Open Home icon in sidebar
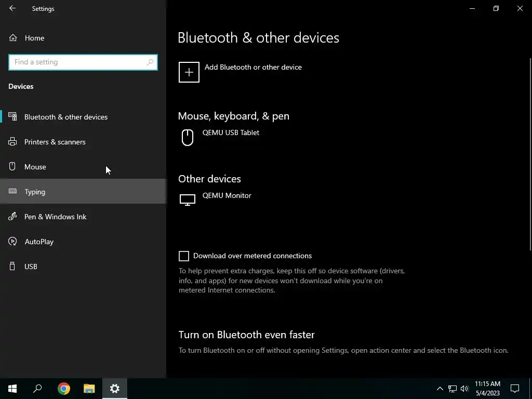Viewport: 532px width, 399px height. coord(13,37)
